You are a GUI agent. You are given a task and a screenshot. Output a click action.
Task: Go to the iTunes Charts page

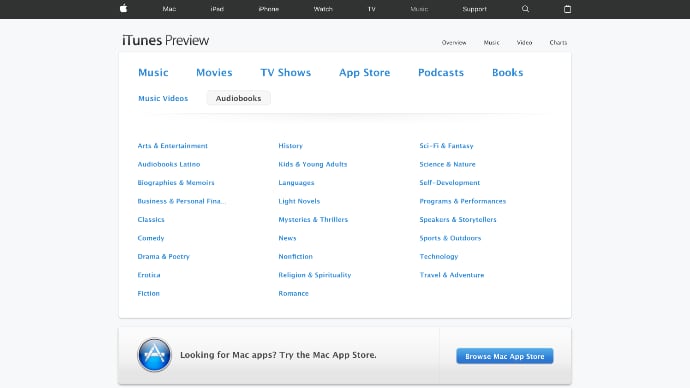coord(558,43)
